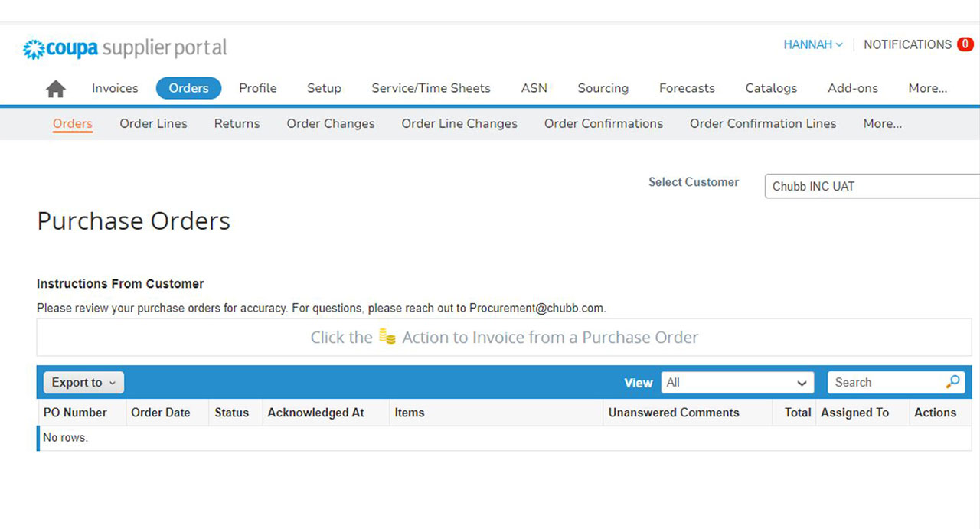Image resolution: width=980 pixels, height=529 pixels.
Task: Expand the Export to dropdown
Action: click(x=83, y=383)
